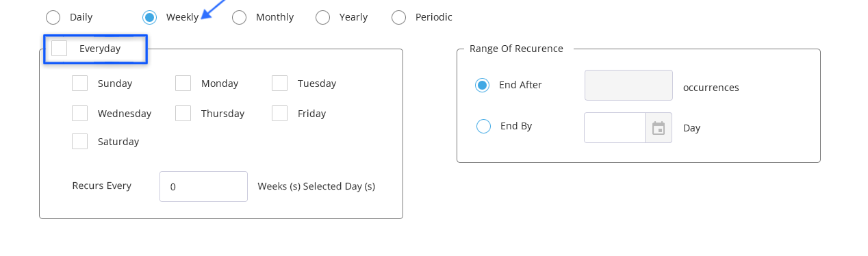
Task: Select the End After radio button
Action: pos(483,85)
